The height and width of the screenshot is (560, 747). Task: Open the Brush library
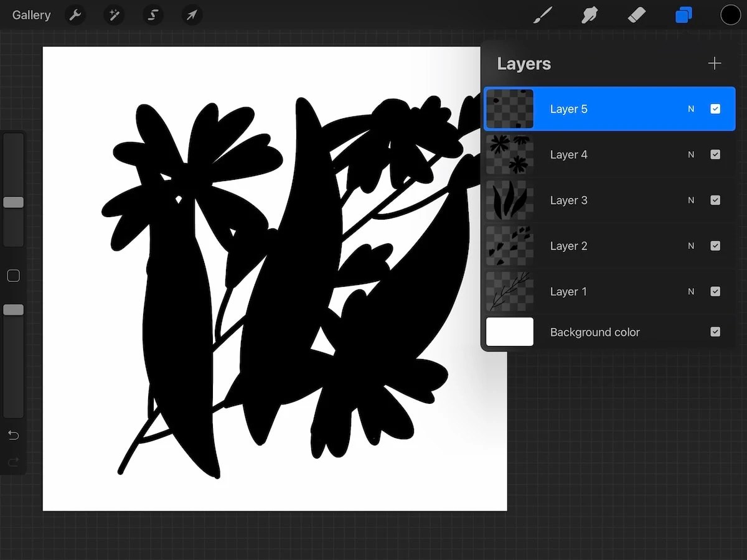[542, 15]
